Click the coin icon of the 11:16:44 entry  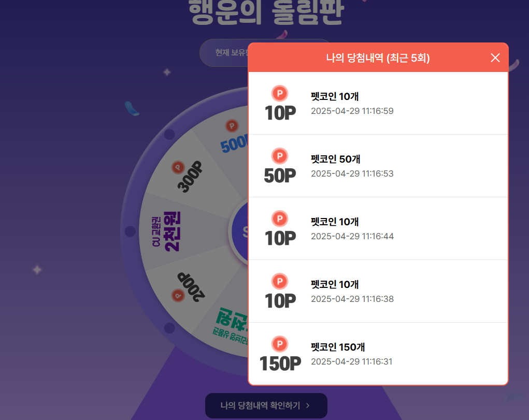(x=280, y=218)
